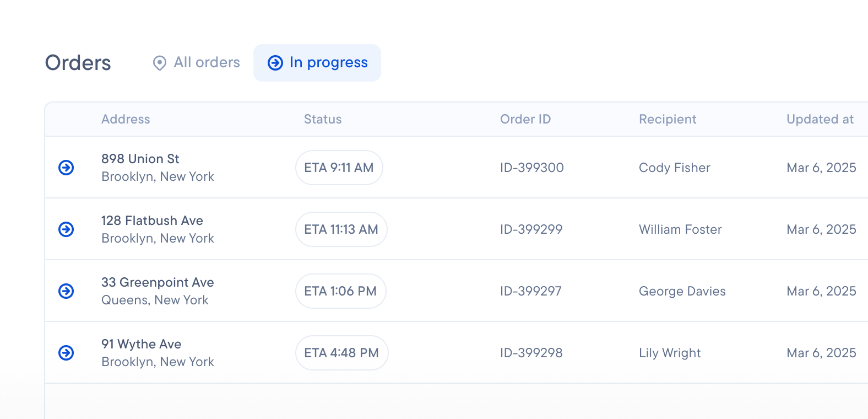Viewport: 868px width, 419px height.
Task: Sort by the Updated at column
Action: pos(820,119)
